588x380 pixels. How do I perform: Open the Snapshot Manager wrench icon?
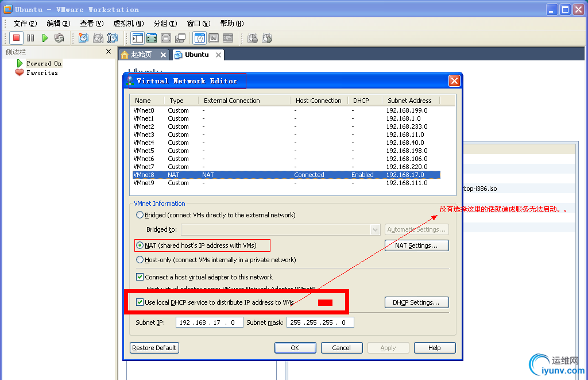coord(113,38)
